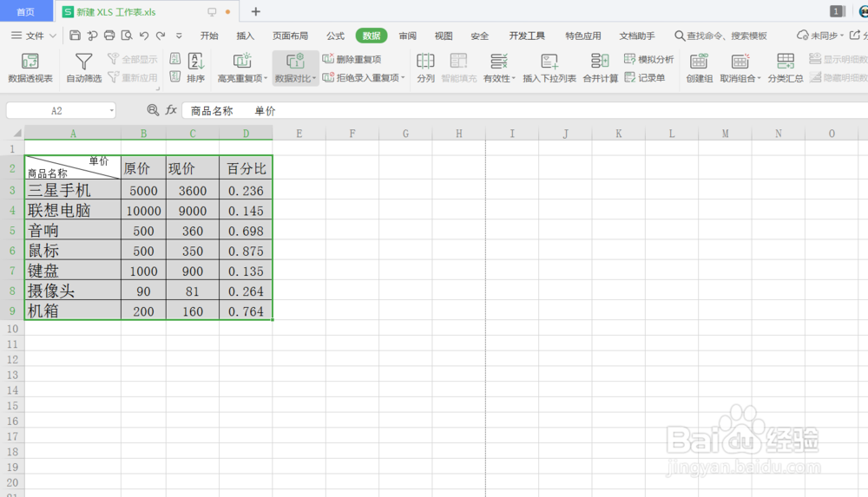Click the formula bar content 商品名称 单价
The width and height of the screenshot is (868, 497).
[233, 111]
